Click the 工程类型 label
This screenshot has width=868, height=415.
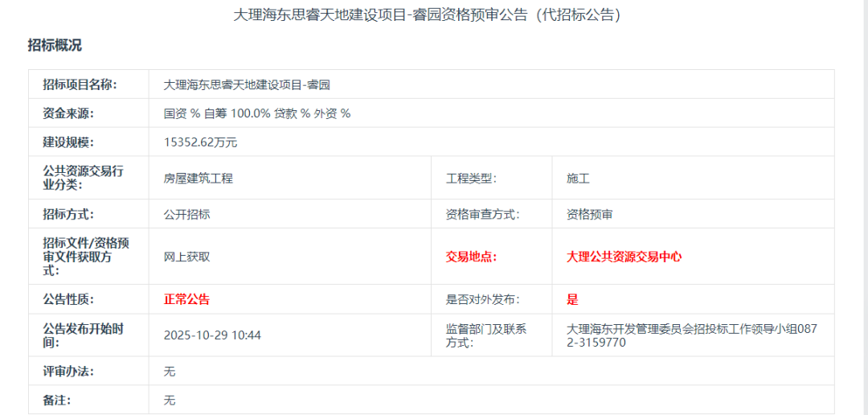coord(471,179)
